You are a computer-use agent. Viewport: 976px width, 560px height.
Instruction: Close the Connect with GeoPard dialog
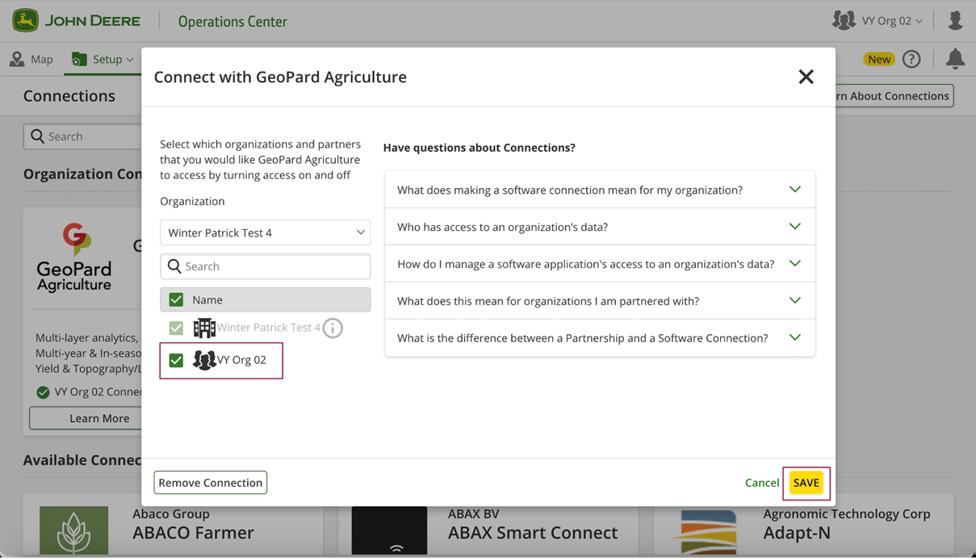point(806,77)
